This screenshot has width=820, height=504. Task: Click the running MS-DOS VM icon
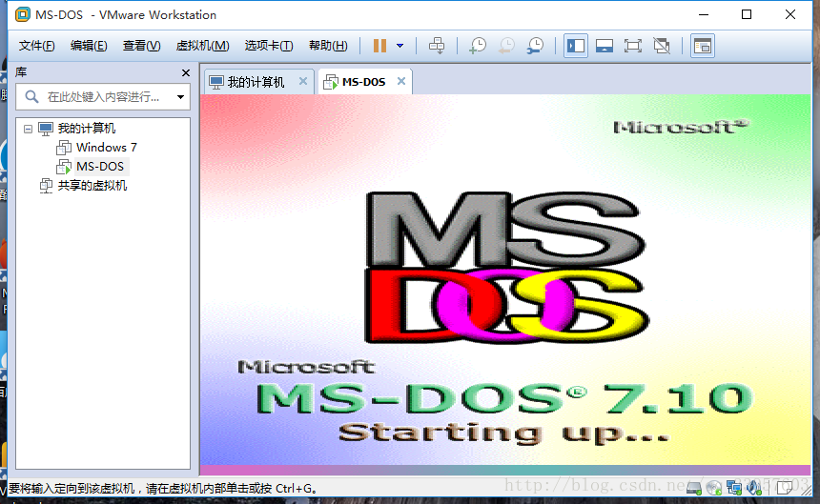[x=64, y=167]
